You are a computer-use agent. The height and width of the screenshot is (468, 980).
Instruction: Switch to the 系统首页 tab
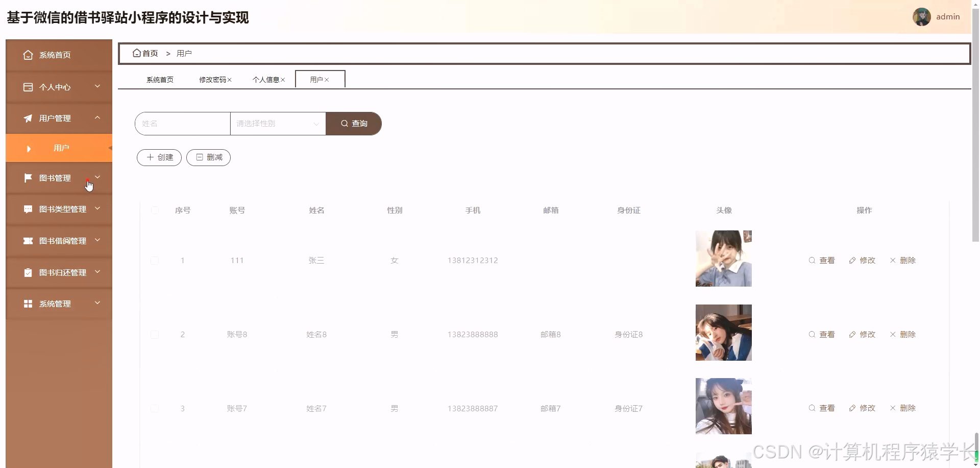(x=160, y=80)
